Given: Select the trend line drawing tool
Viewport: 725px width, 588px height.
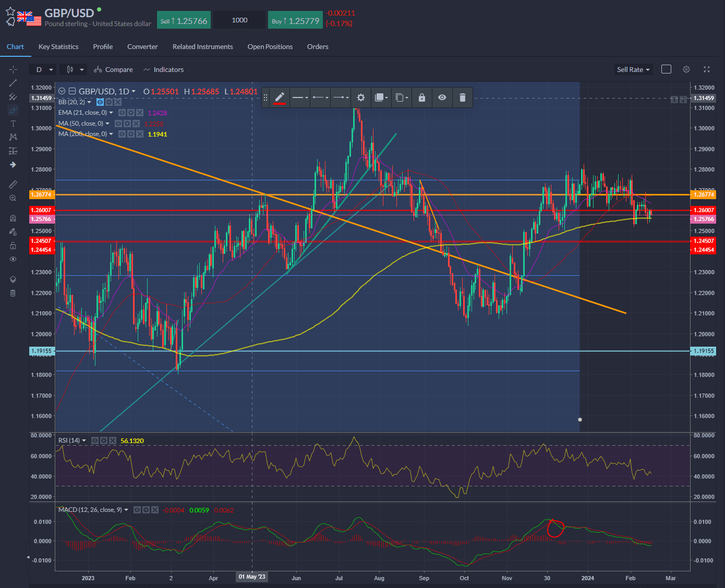Looking at the screenshot, I should [13, 82].
